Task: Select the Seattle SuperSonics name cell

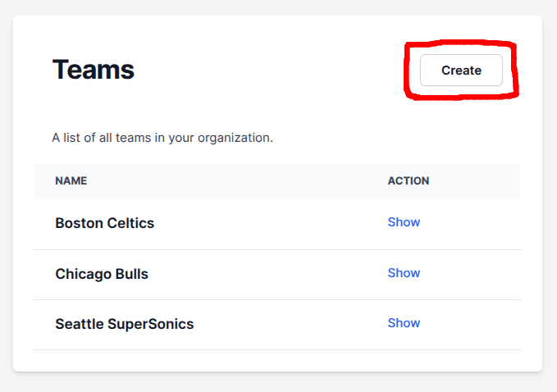Action: click(124, 324)
